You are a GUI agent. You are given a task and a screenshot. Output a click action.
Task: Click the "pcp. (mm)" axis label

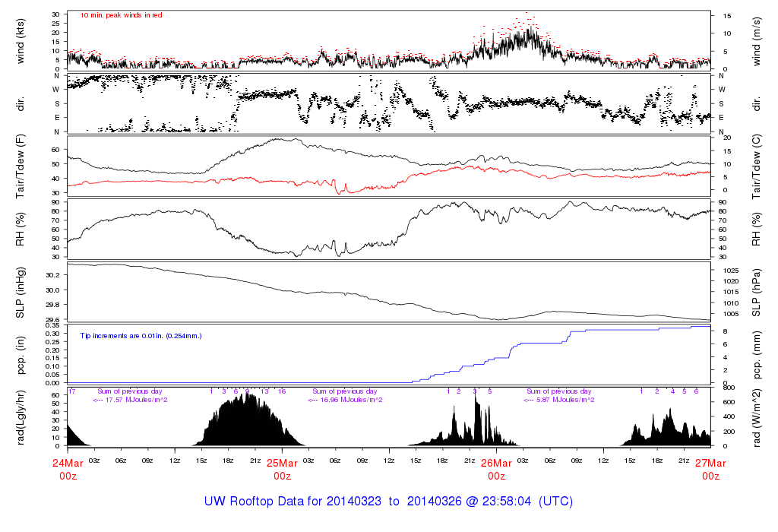[x=756, y=356]
